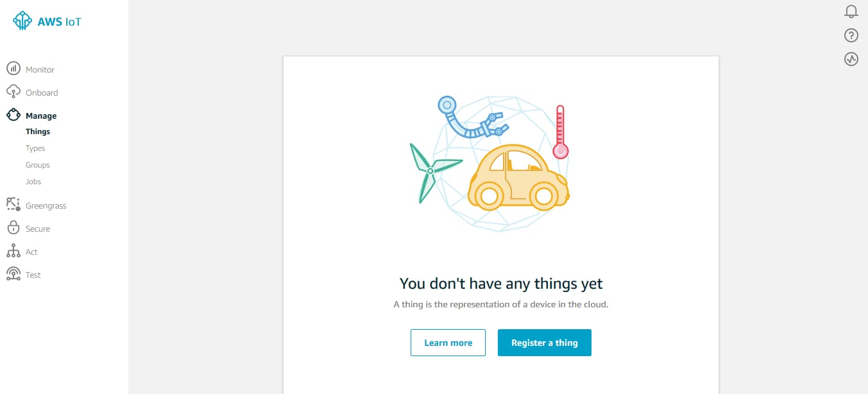
Task: Click the Act hierarchy icon
Action: pos(13,251)
